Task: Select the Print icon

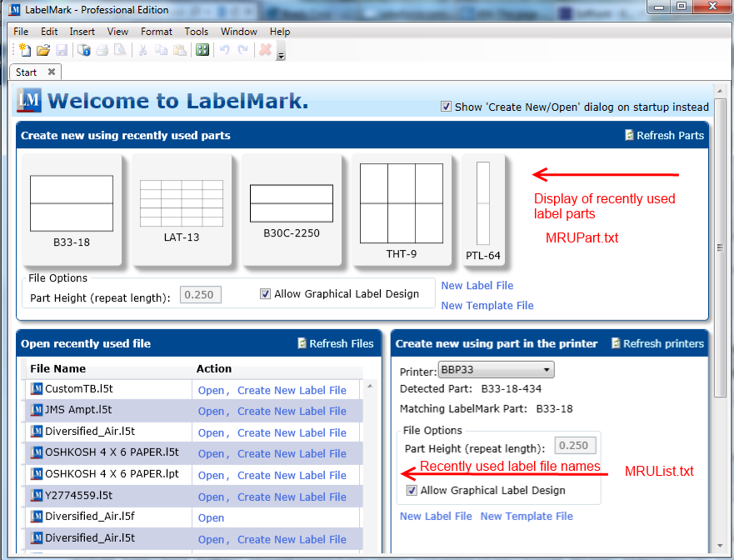Action: coord(102,50)
